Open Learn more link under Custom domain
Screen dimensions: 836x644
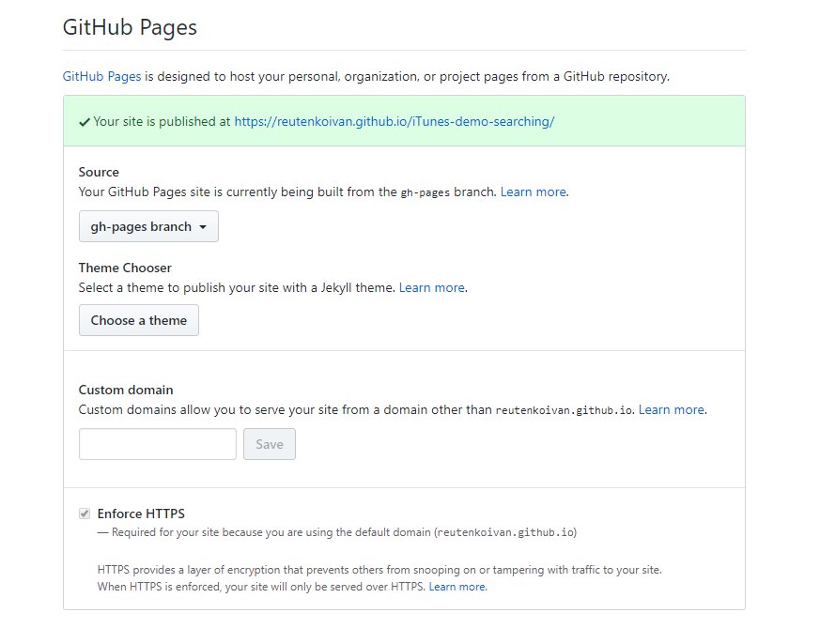click(x=672, y=409)
